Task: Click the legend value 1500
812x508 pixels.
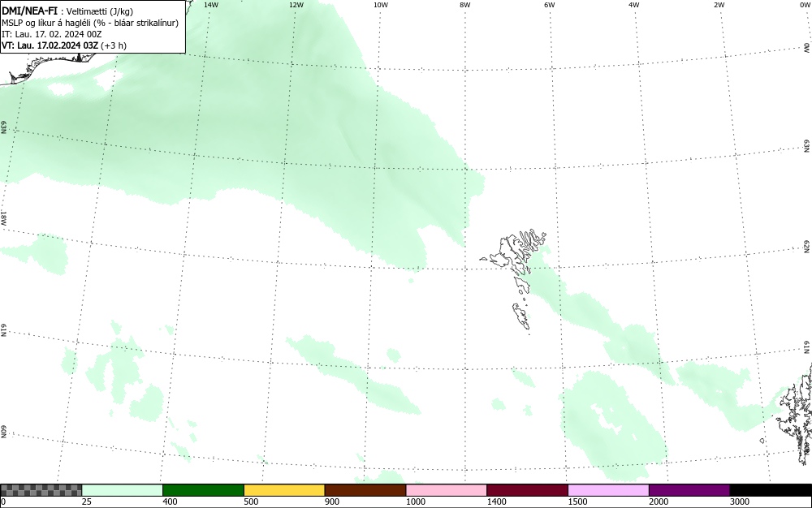Action: (577, 502)
